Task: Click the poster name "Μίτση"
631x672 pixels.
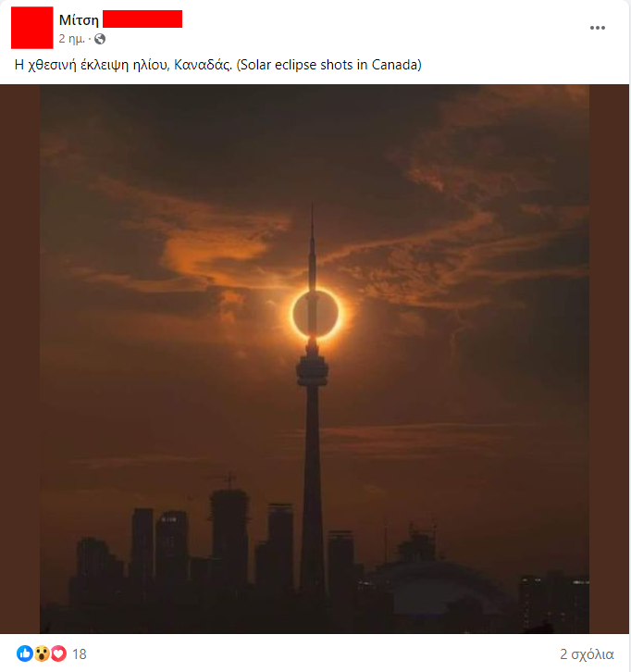Action: (79, 19)
